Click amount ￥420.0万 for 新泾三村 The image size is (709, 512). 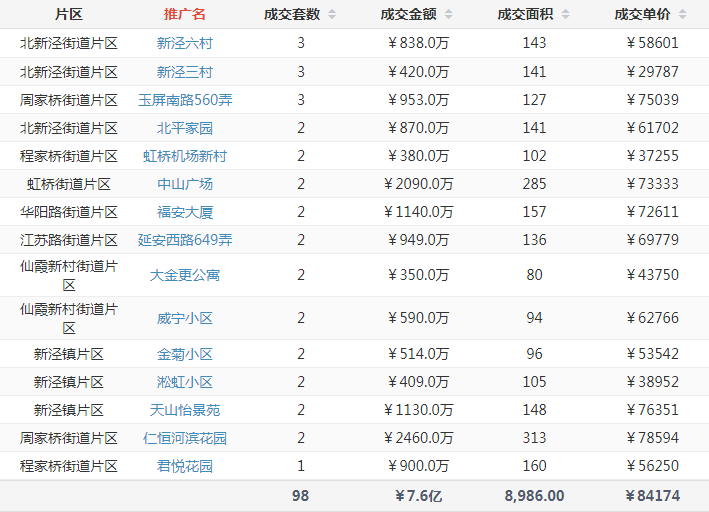coord(418,72)
